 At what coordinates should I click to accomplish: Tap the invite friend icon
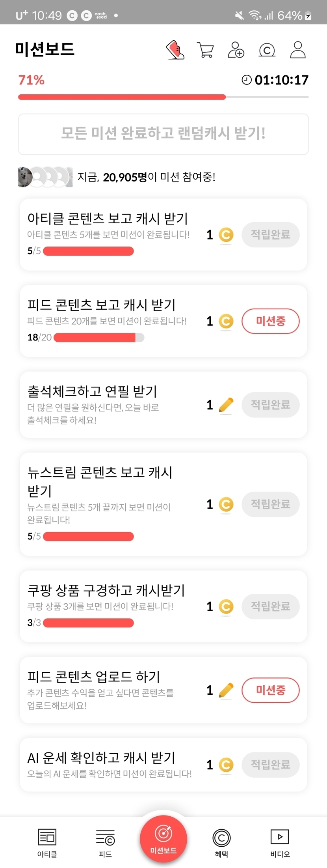pyautogui.click(x=236, y=50)
